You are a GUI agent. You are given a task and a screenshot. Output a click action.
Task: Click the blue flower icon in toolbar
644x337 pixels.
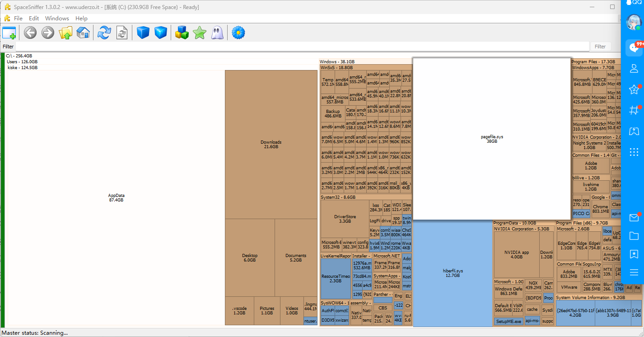click(x=238, y=33)
